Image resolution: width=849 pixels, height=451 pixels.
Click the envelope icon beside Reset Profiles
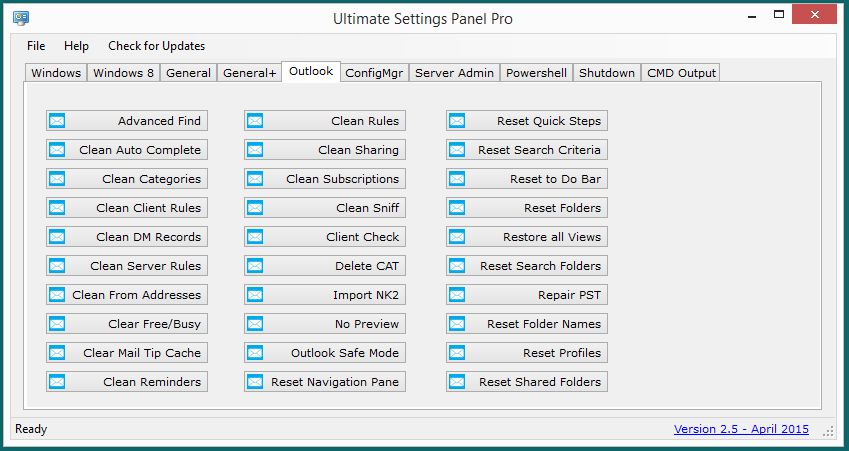tap(457, 352)
